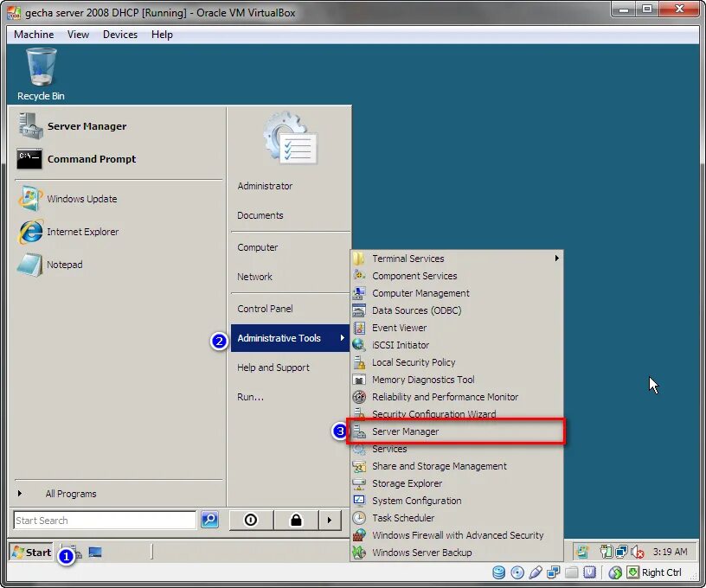Open Memory Diagnostics Tool
This screenshot has height=588, width=706.
tap(457, 380)
